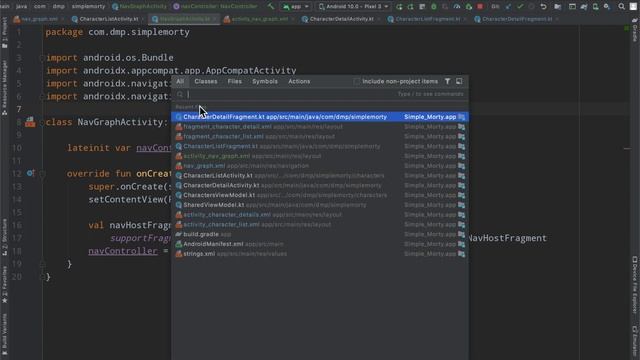Click the Android gutter icon beside class NavGraphActivity

tap(30, 122)
